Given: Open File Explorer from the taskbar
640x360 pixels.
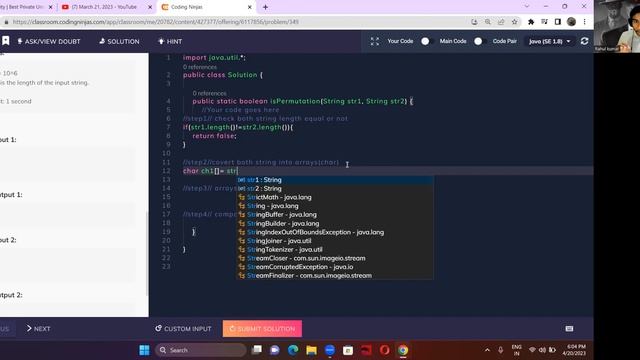Looking at the screenshot, I should coord(311,350).
